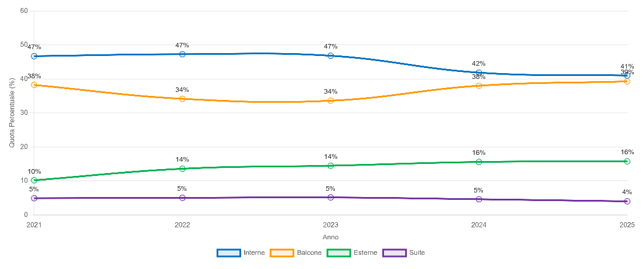The width and height of the screenshot is (644, 269).
Task: Select the Esterne data point for 2024
Action: point(479,162)
